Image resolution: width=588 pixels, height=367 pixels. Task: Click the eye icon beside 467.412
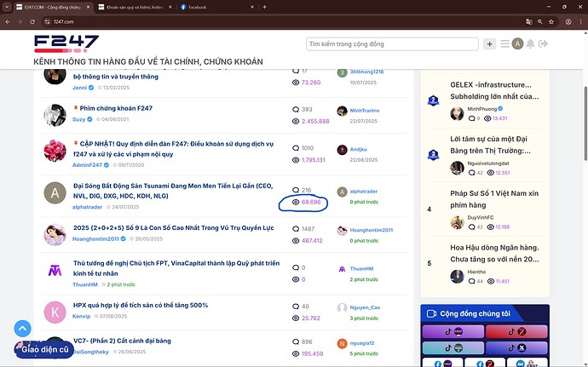coord(296,241)
